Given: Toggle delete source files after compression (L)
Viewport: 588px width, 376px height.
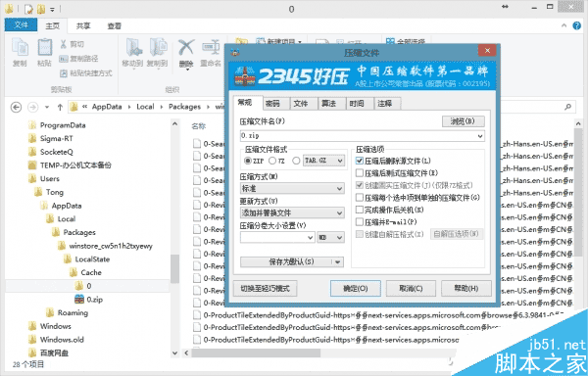Looking at the screenshot, I should tap(360, 161).
